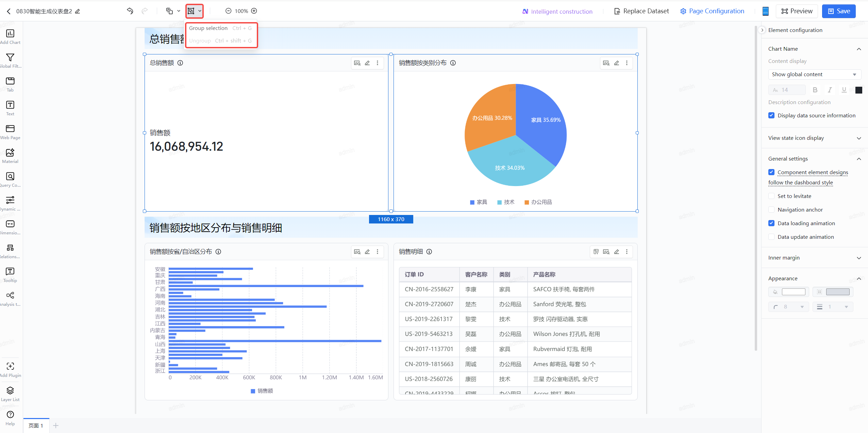Toggle Data loading animation
Screen dimensions: 868x433
point(771,223)
